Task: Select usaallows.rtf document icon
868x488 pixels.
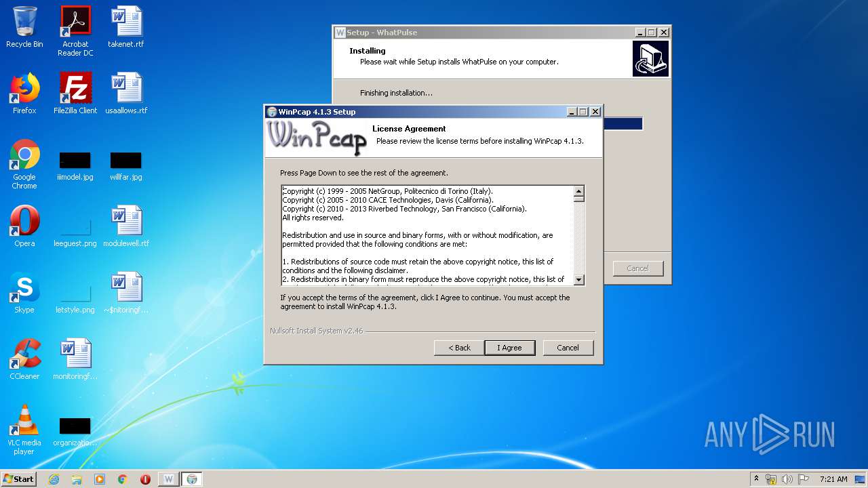Action: [126, 94]
